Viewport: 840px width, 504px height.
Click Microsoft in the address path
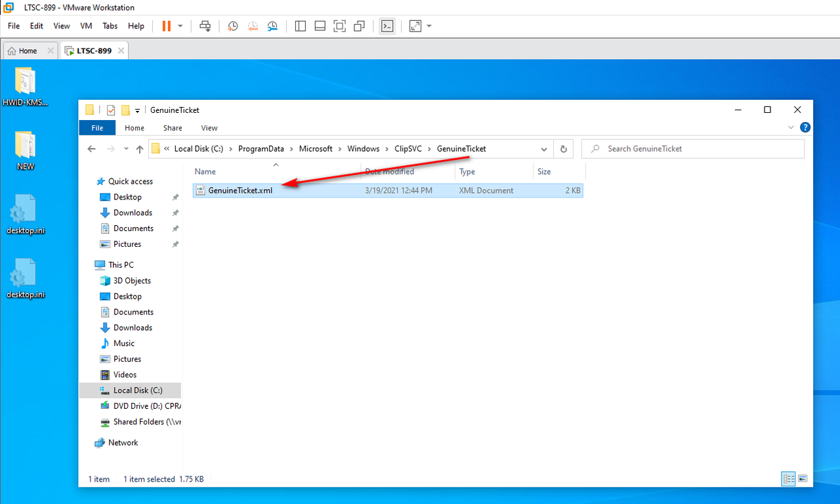coord(316,149)
